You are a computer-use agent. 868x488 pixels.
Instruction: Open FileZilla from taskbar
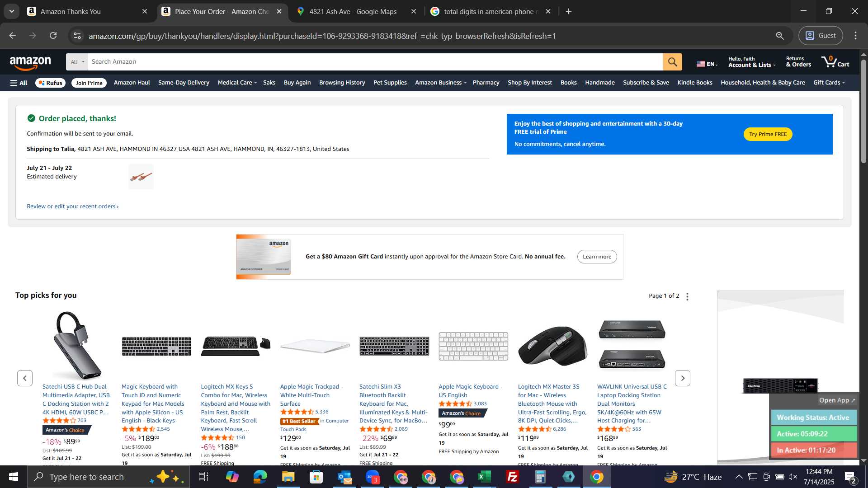coord(512,477)
